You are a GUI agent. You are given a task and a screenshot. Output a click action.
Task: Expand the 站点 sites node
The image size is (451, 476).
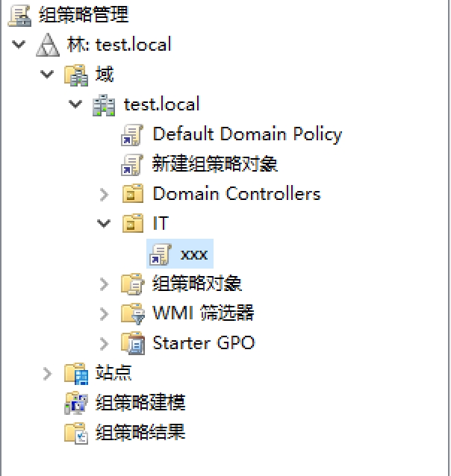(x=47, y=373)
